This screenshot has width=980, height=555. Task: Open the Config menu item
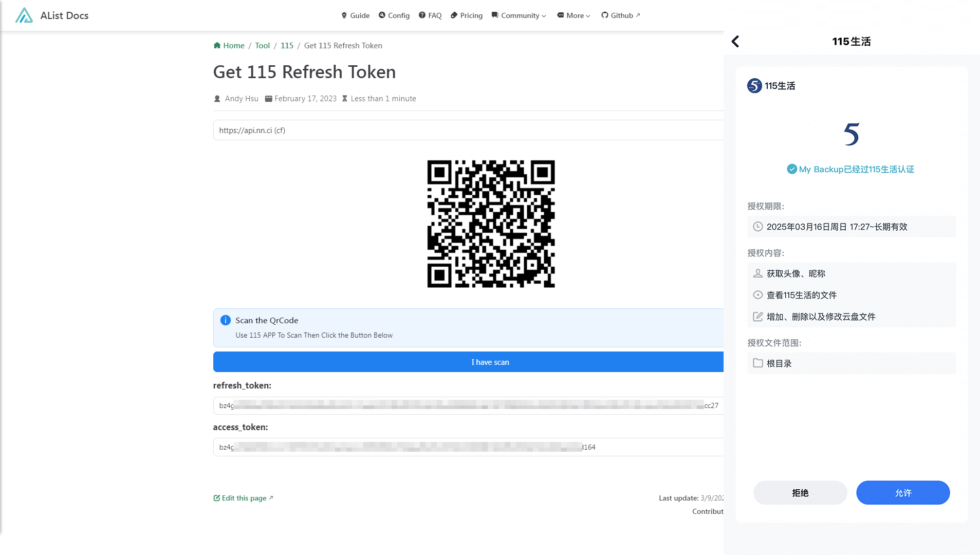pos(394,15)
